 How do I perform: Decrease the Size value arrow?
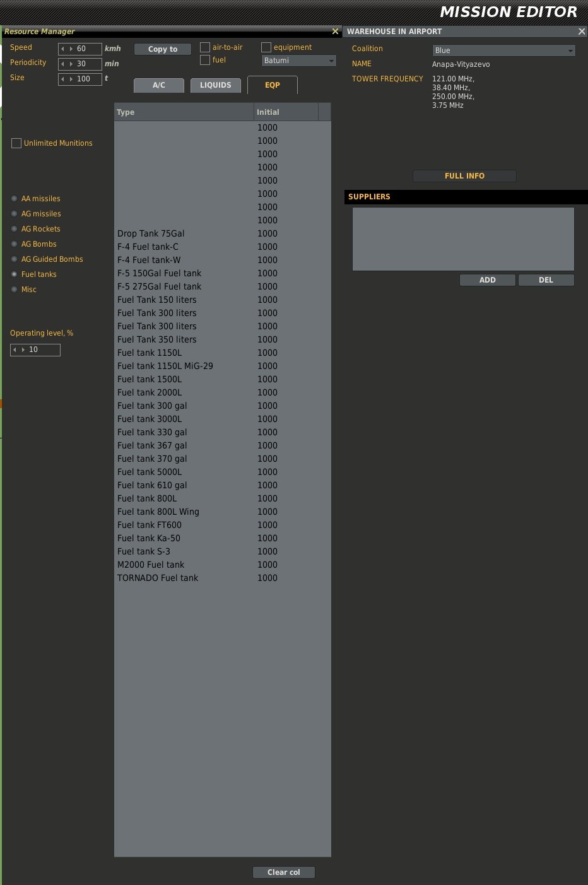(62, 79)
